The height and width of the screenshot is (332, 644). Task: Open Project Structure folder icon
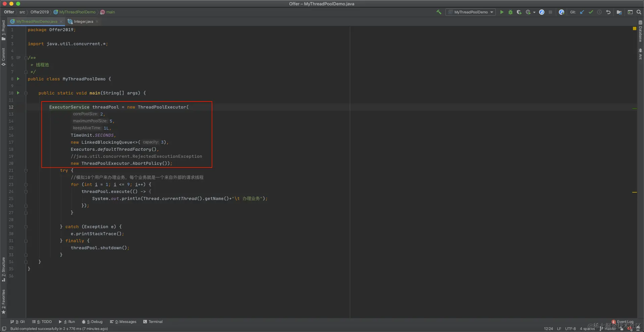(x=619, y=12)
